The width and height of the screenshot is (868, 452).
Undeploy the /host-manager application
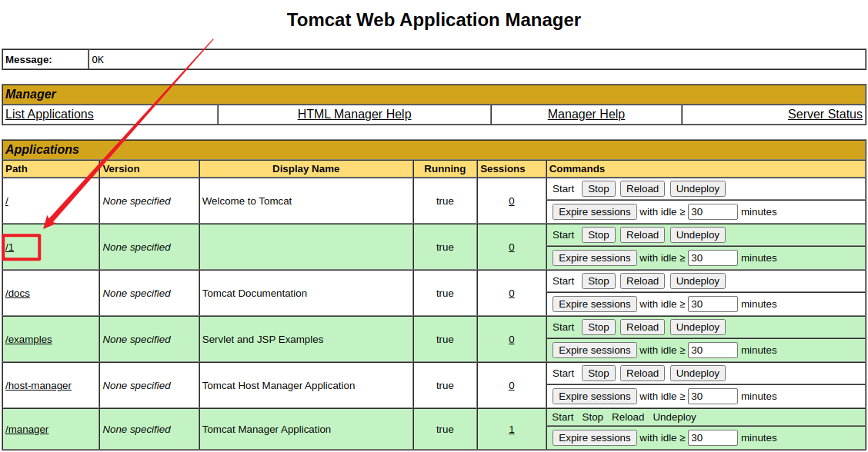coord(697,374)
